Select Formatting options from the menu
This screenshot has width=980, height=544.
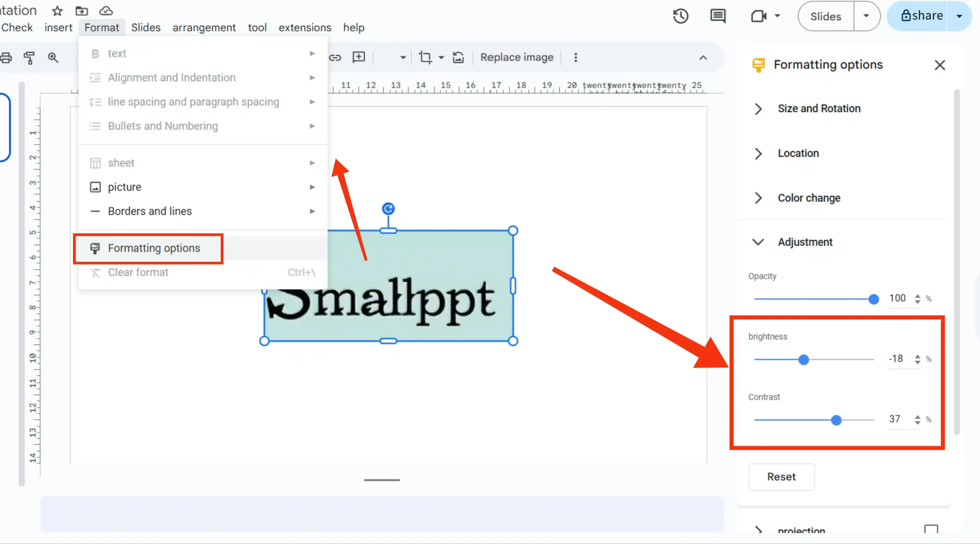pos(154,248)
